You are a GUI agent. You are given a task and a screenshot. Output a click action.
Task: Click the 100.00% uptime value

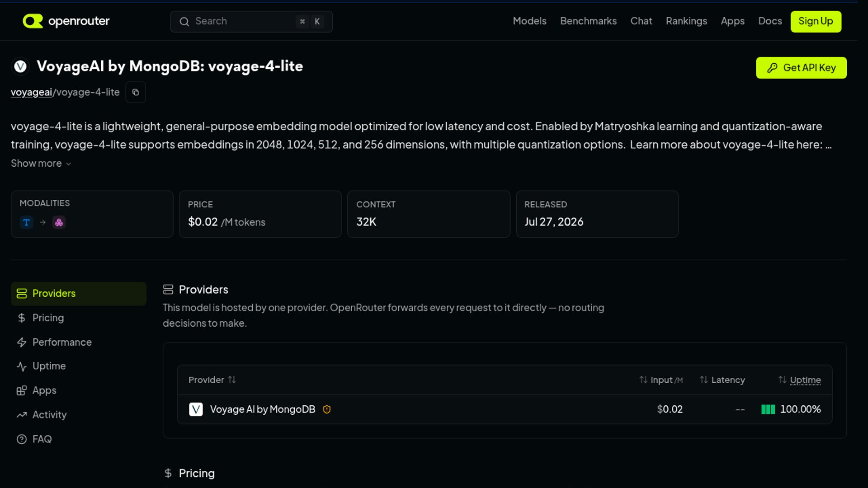800,409
